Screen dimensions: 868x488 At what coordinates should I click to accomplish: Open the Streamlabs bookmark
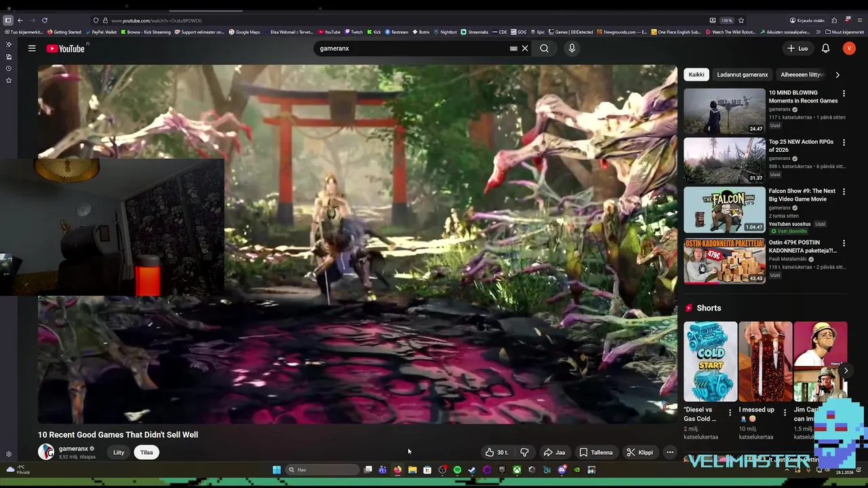[475, 32]
